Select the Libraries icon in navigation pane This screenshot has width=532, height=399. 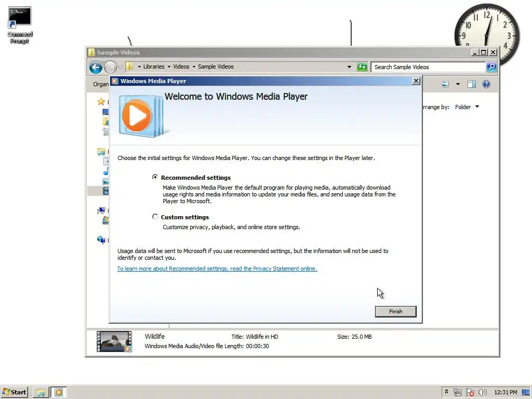[101, 151]
